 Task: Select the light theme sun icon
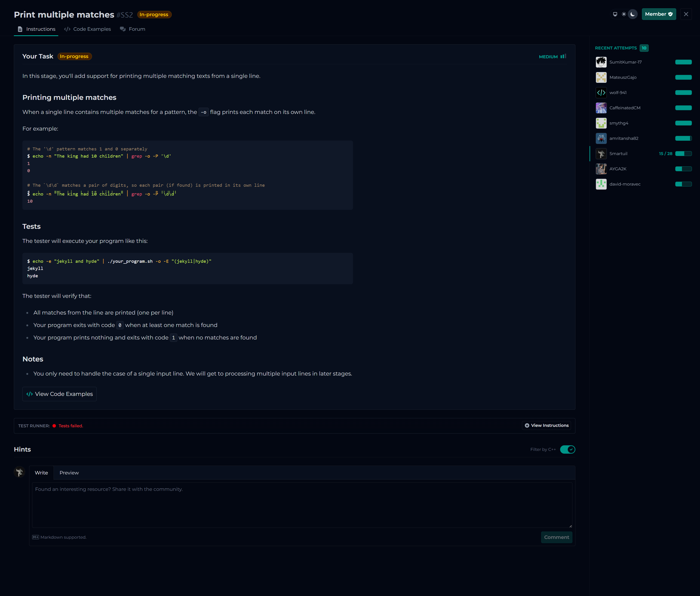tap(624, 14)
